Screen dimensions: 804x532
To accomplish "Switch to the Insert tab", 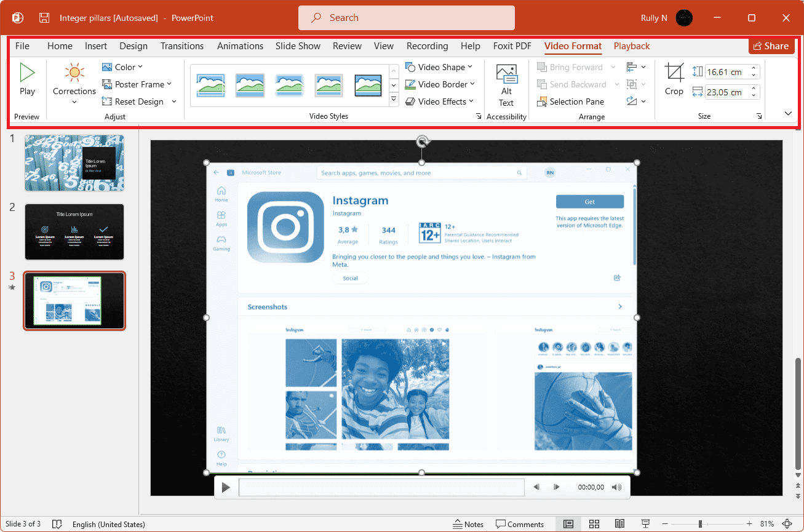I will point(96,46).
